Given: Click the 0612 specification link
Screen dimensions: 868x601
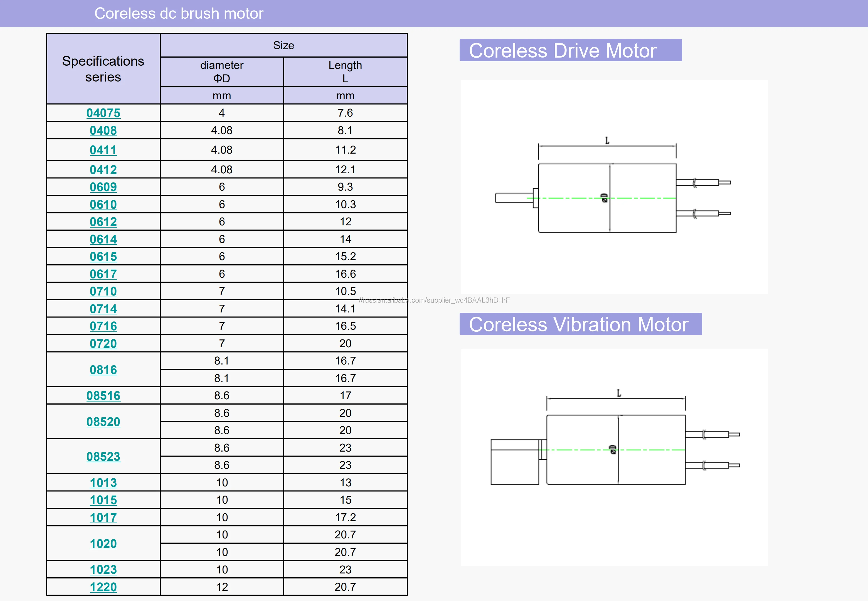Looking at the screenshot, I should 103,222.
